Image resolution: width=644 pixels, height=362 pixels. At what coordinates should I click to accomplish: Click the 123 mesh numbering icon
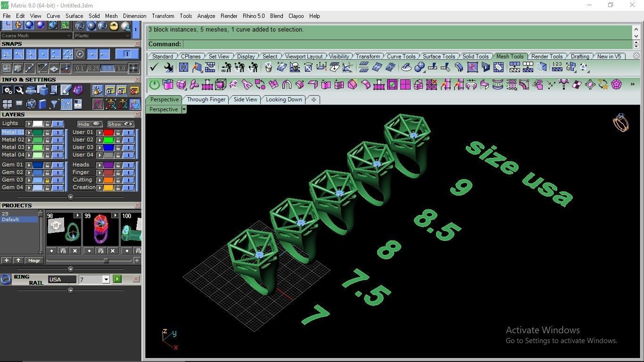[557, 67]
